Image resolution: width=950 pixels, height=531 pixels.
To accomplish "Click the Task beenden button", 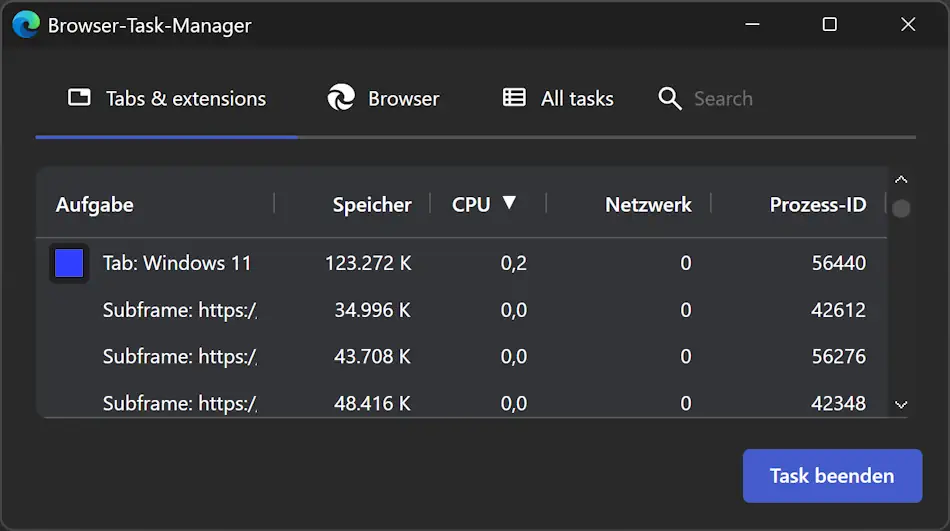I will [832, 476].
